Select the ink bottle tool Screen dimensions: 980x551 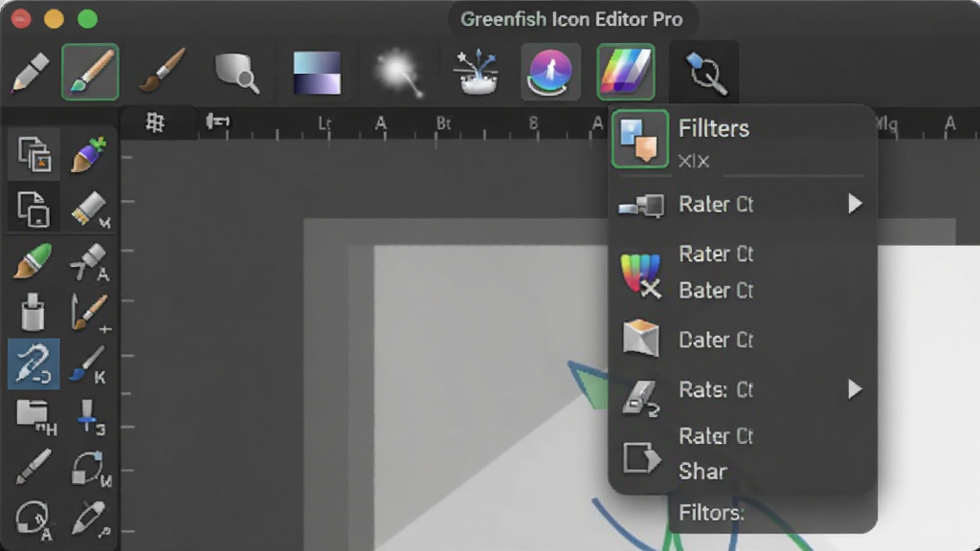coord(33,312)
